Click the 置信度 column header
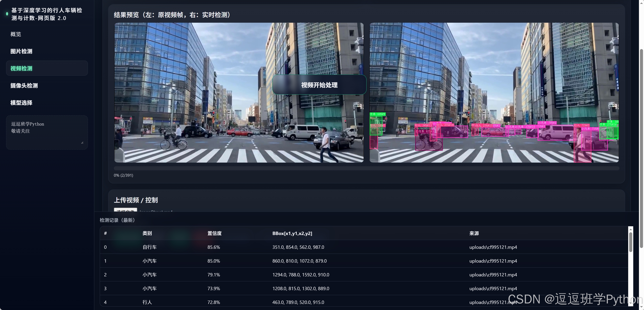644x310 pixels. (x=214, y=233)
